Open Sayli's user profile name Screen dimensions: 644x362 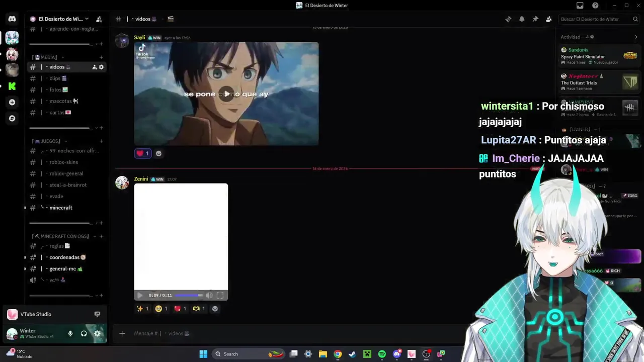click(x=139, y=38)
